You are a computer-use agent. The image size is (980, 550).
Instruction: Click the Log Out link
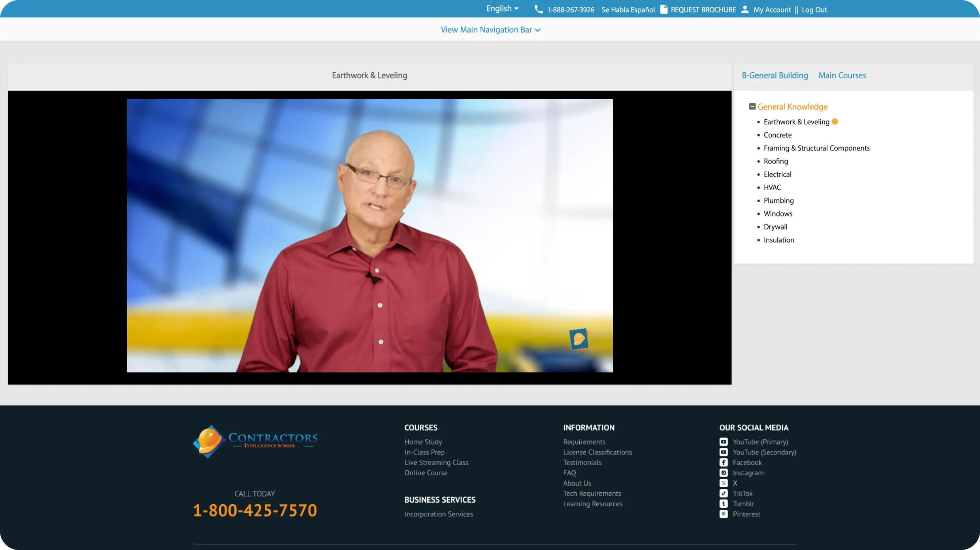[814, 9]
